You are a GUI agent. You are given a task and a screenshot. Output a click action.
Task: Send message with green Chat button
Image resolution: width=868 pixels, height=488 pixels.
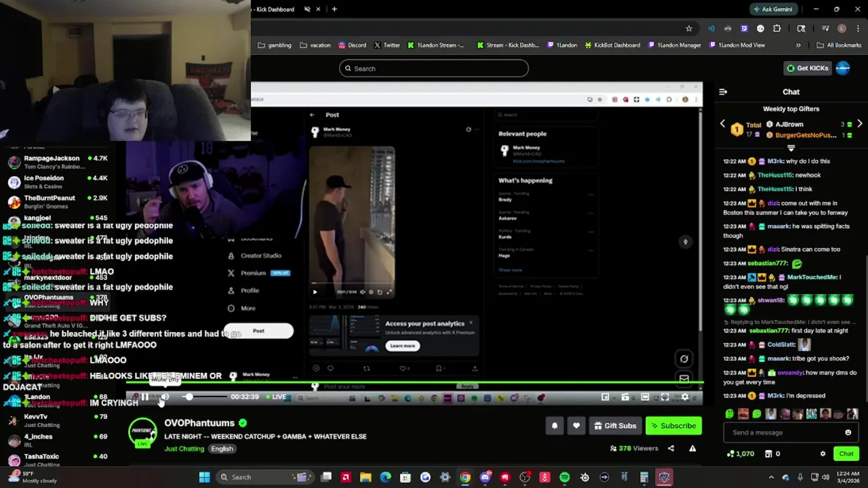click(x=846, y=453)
